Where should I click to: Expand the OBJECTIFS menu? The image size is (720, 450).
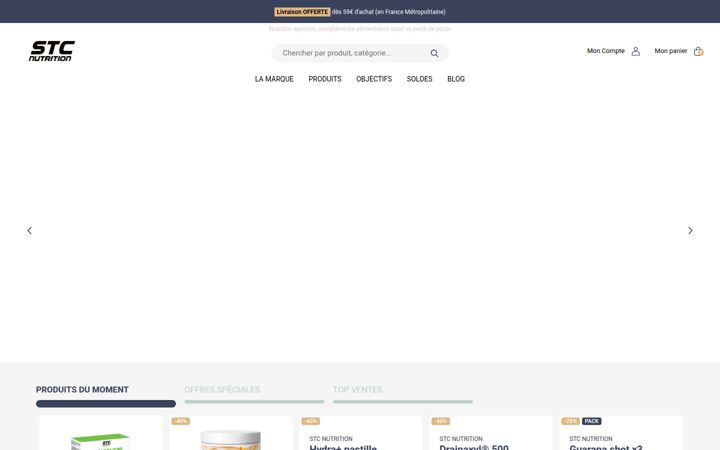click(374, 79)
